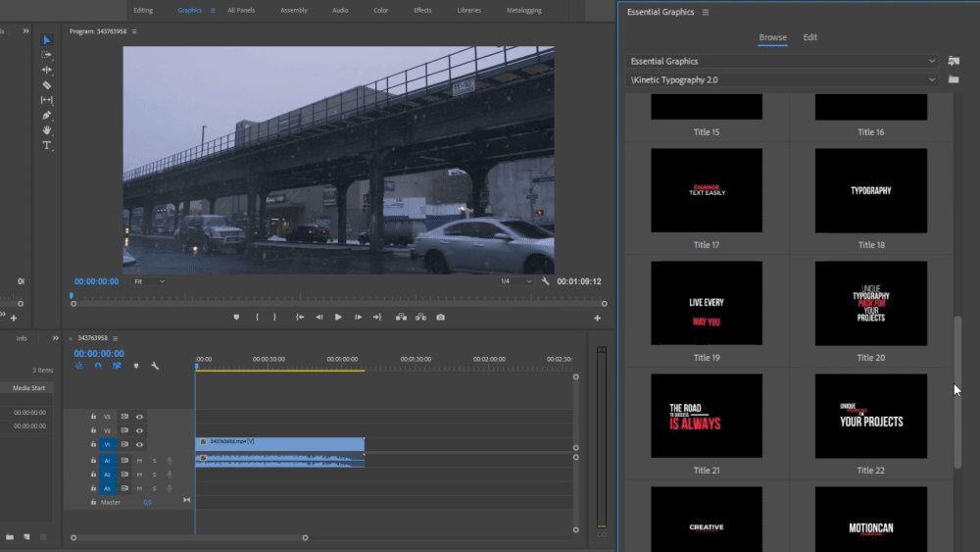Open Program monitor settings wrench
Viewport: 980px width, 552px height.
tap(545, 281)
